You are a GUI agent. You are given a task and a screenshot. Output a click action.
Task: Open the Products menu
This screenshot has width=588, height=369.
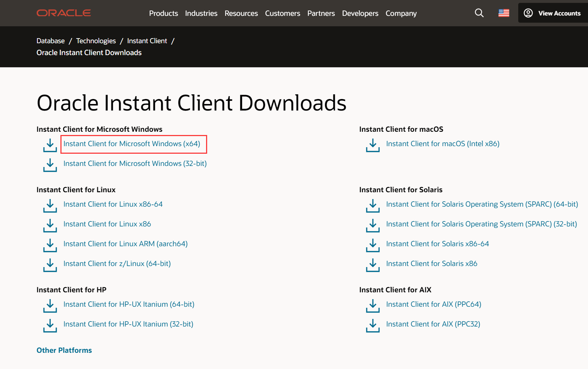coord(163,13)
